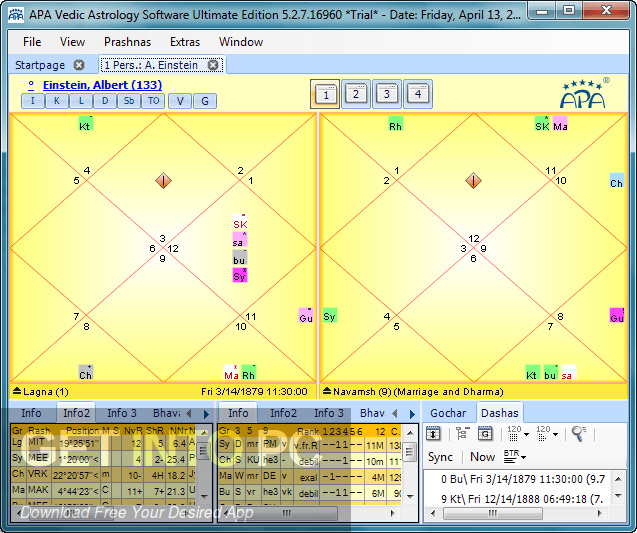Open Info2 tab under Navamsh chart
This screenshot has height=533, width=637.
(284, 413)
